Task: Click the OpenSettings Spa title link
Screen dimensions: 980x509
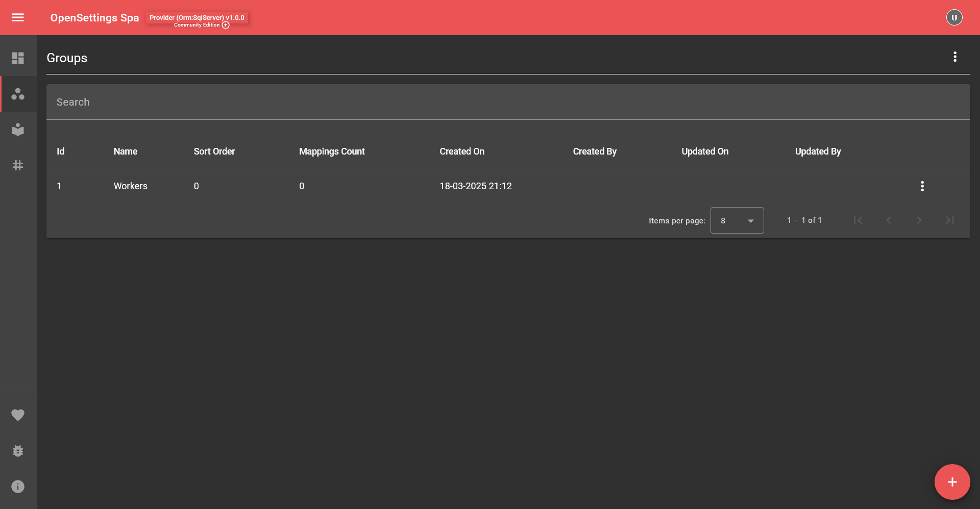Action: coord(94,17)
